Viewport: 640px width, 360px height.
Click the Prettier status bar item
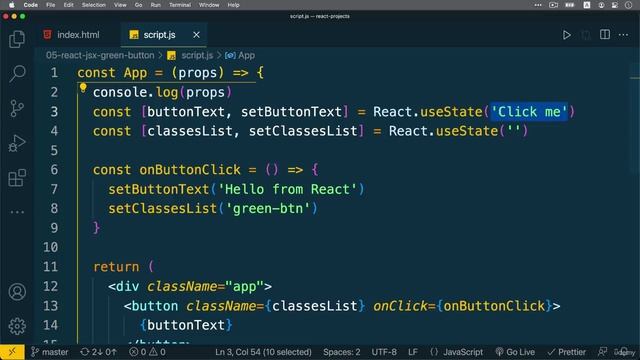pyautogui.click(x=567, y=352)
